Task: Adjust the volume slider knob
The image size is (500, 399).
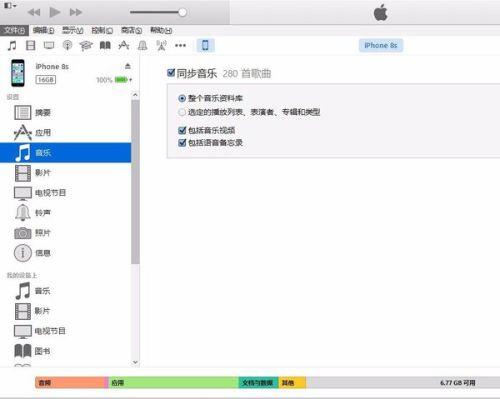Action: [x=182, y=12]
